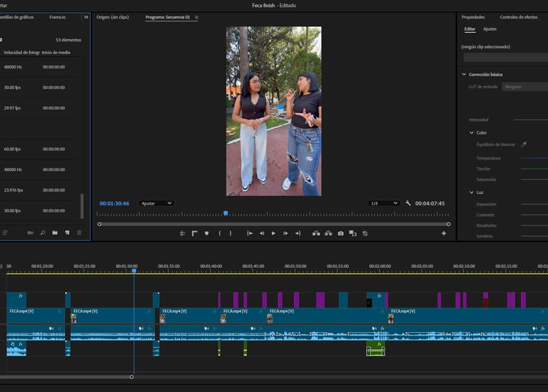The height and width of the screenshot is (392, 548).
Task: Switch to the Controles de efectos tab
Action: [x=518, y=16]
